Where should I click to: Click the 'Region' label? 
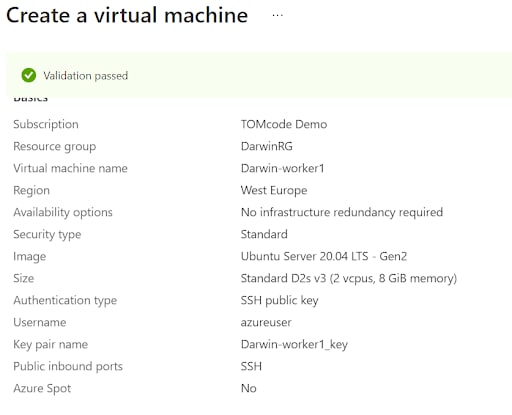[32, 190]
